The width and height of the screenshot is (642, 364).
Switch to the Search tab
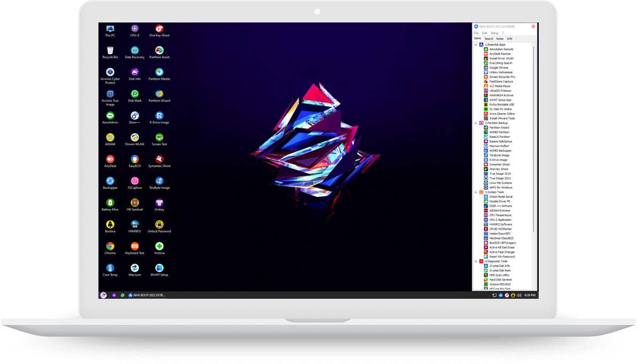pyautogui.click(x=489, y=38)
